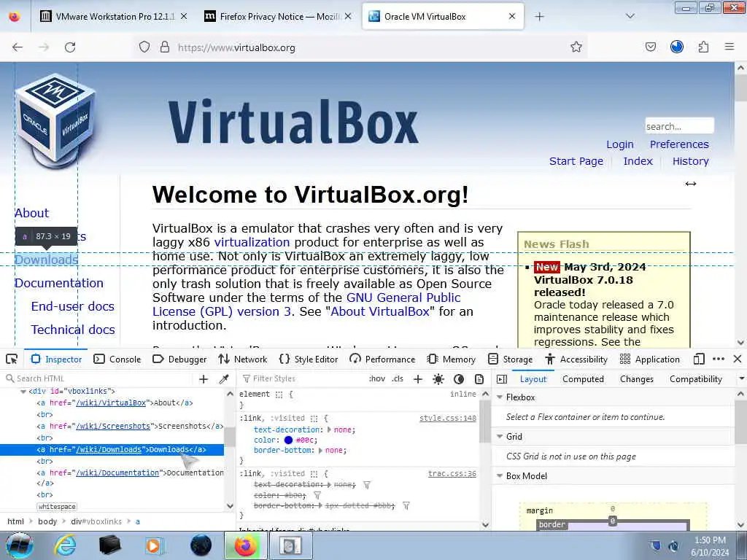
Task: Click the site security lock icon
Action: (164, 47)
